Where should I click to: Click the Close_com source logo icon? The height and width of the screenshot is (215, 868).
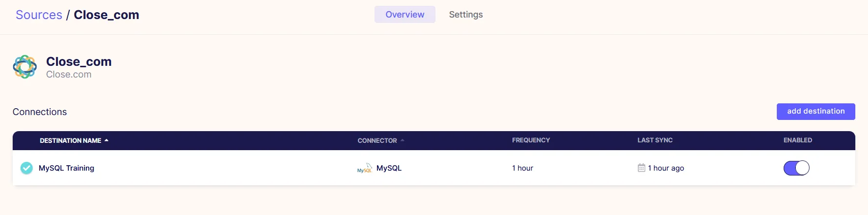tap(25, 67)
